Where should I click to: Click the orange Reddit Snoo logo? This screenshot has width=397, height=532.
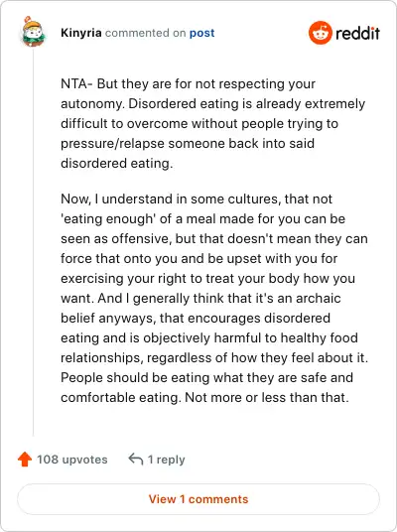click(320, 33)
